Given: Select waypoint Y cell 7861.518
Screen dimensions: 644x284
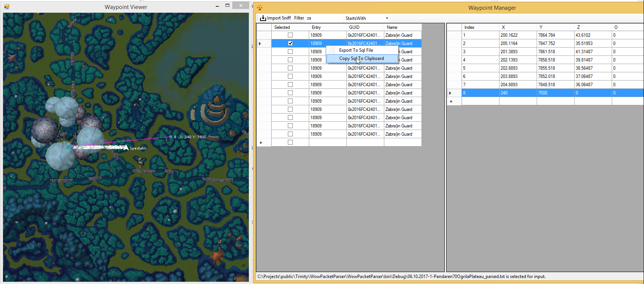Looking at the screenshot, I should [x=555, y=52].
